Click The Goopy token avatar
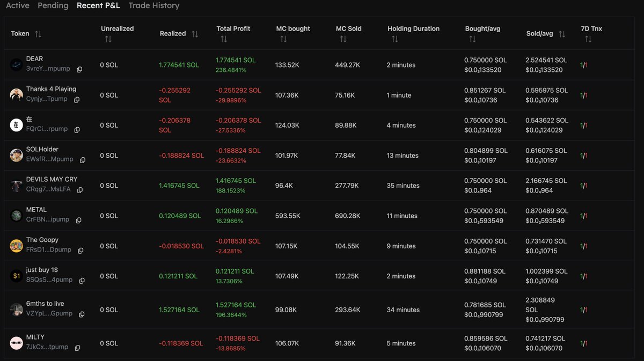 [x=16, y=246]
